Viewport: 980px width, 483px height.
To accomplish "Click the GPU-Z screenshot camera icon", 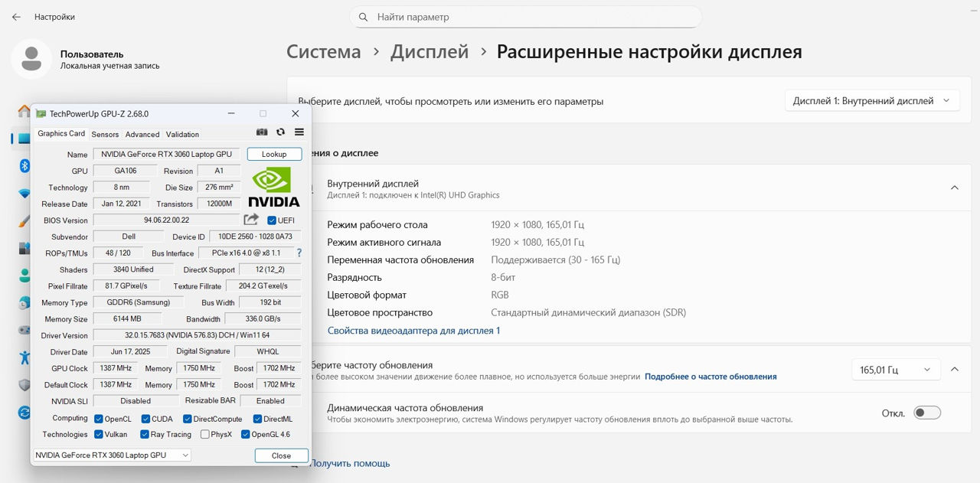I will [x=262, y=132].
